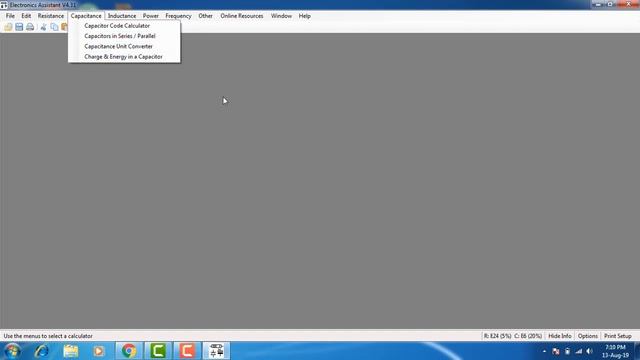Click Hide Info in status bar
Viewport: 640px width, 360px height.
[x=560, y=336]
